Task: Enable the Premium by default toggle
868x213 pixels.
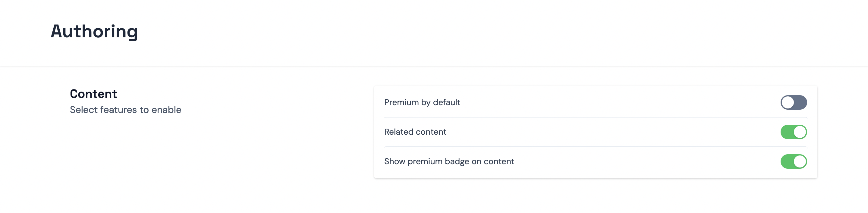Action: pyautogui.click(x=794, y=102)
